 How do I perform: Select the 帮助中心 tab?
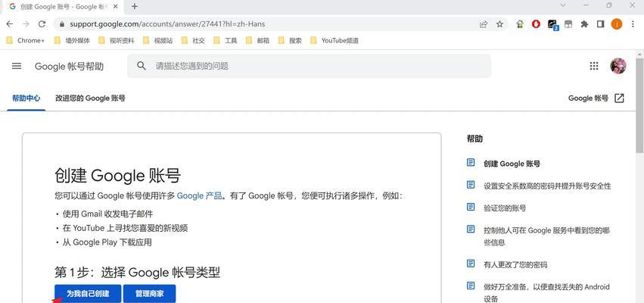pos(26,98)
